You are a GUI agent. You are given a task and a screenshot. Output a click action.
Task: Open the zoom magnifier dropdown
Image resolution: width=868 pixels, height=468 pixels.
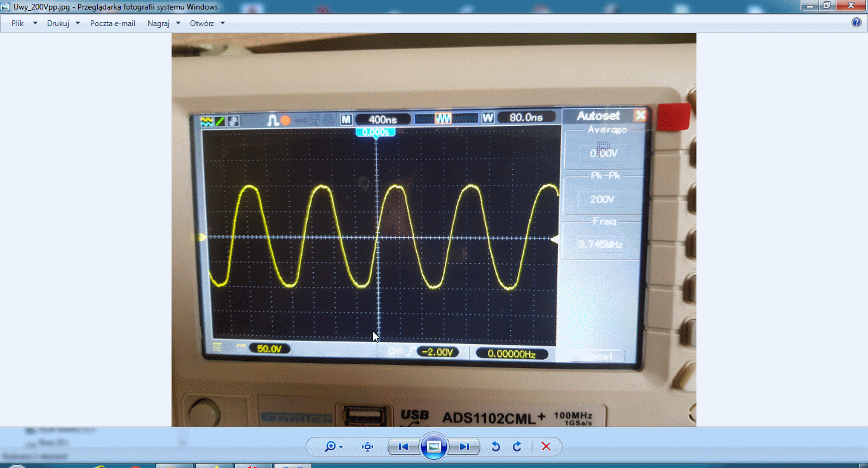tap(334, 446)
